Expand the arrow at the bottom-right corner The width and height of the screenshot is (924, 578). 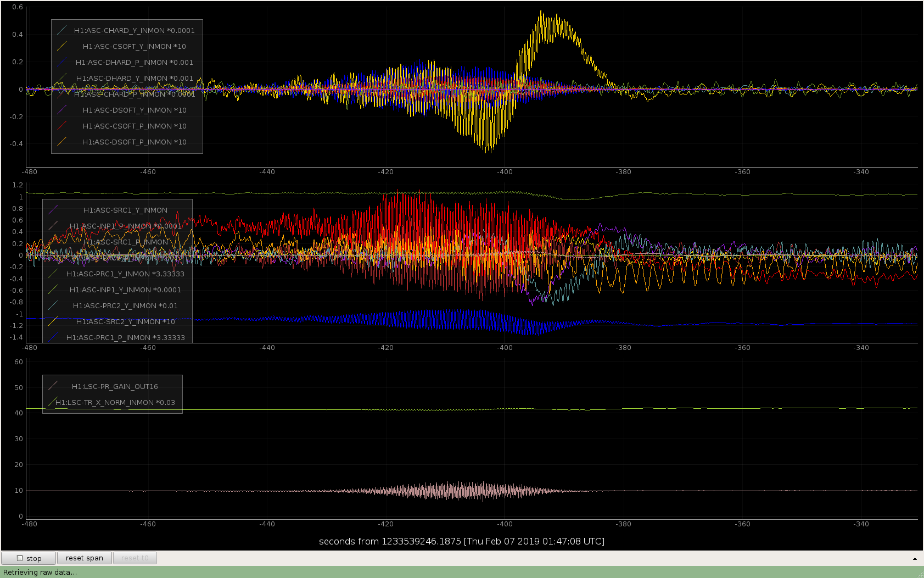coord(915,559)
